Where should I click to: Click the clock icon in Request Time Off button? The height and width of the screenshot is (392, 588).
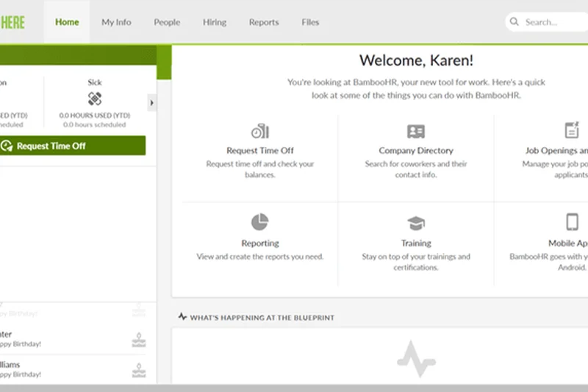(7, 146)
